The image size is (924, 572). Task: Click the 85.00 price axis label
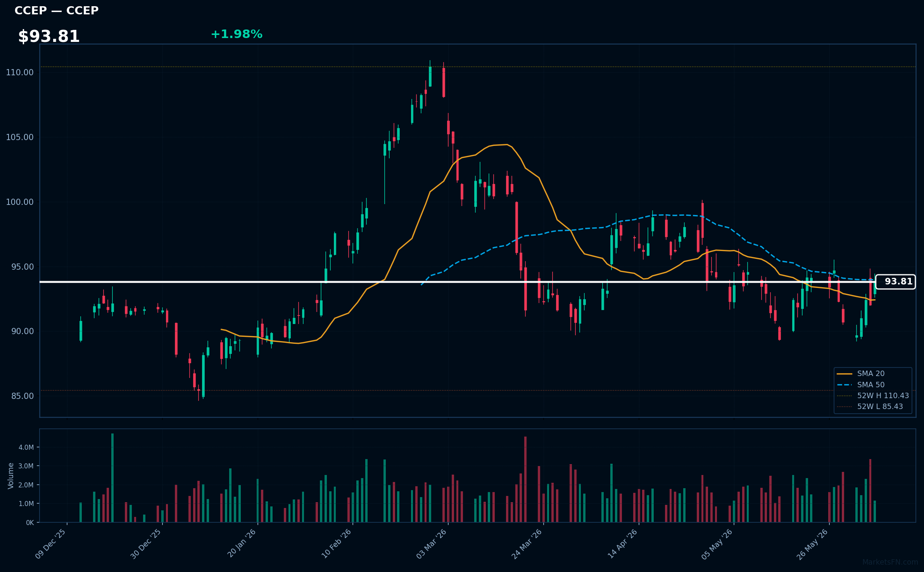(22, 396)
